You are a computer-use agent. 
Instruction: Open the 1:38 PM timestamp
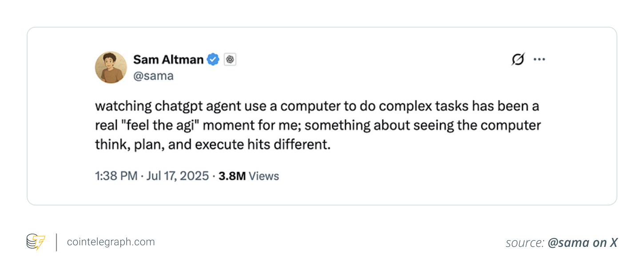click(x=116, y=176)
